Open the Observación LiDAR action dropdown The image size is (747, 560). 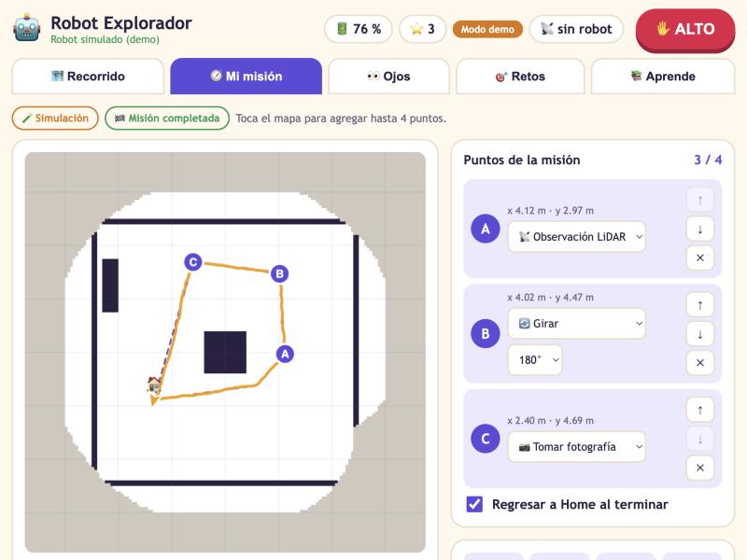click(576, 237)
